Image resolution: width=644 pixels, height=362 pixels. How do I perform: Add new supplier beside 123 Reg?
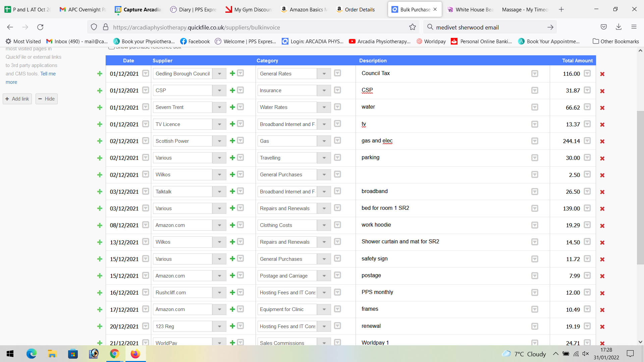coord(232,326)
